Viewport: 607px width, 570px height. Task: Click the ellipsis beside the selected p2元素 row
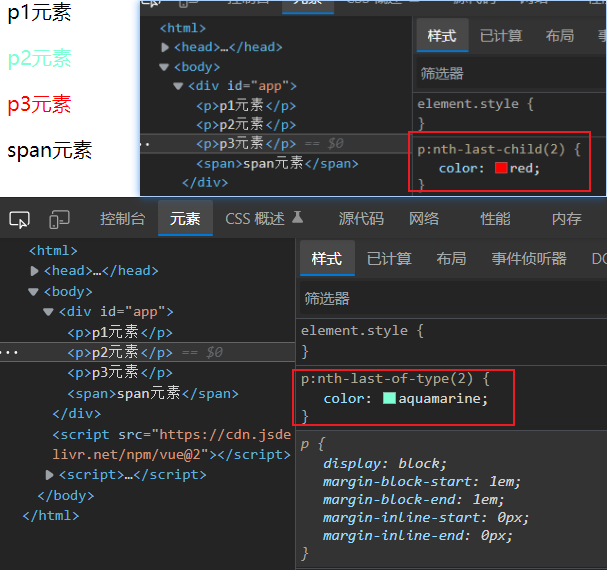[9, 352]
